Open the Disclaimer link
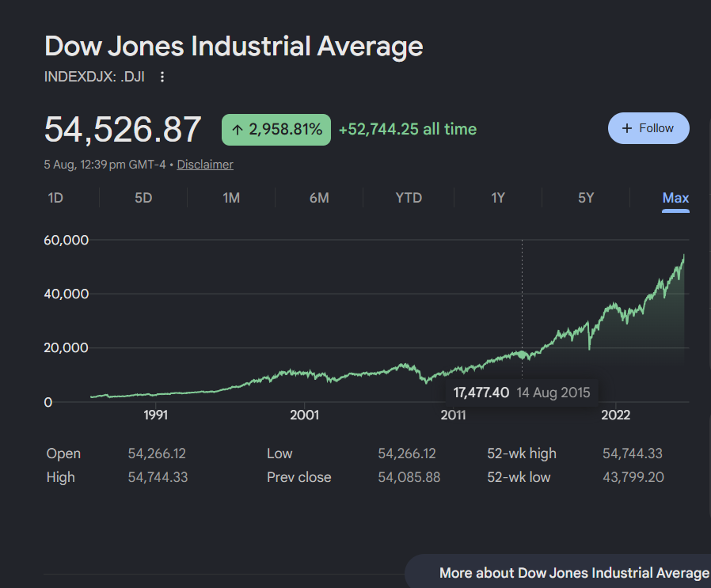 coord(205,164)
